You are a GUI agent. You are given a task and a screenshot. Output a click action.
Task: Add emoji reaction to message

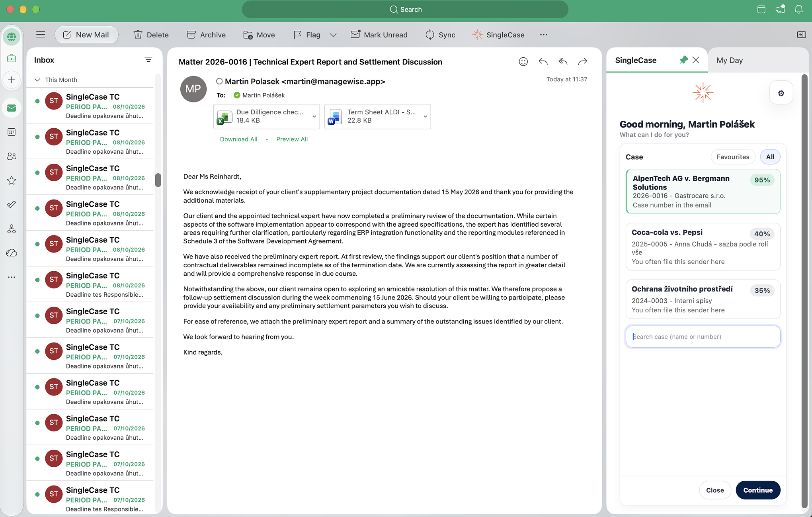pos(523,61)
